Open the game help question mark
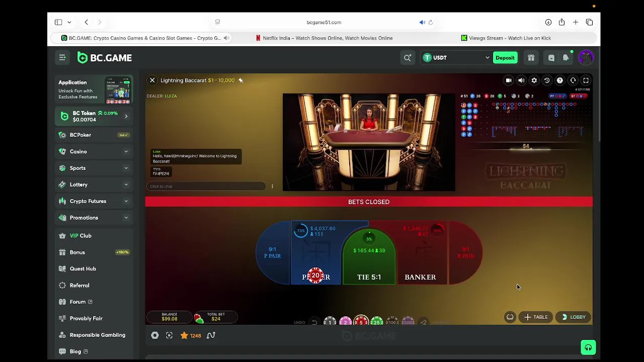Screen dimensions: 644x362 (x=560, y=80)
